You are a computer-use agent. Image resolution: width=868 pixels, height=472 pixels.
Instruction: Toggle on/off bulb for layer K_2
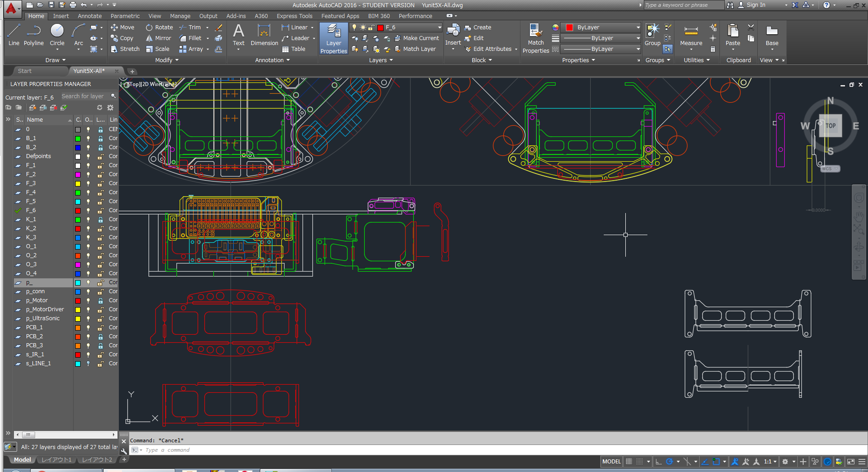click(x=88, y=228)
